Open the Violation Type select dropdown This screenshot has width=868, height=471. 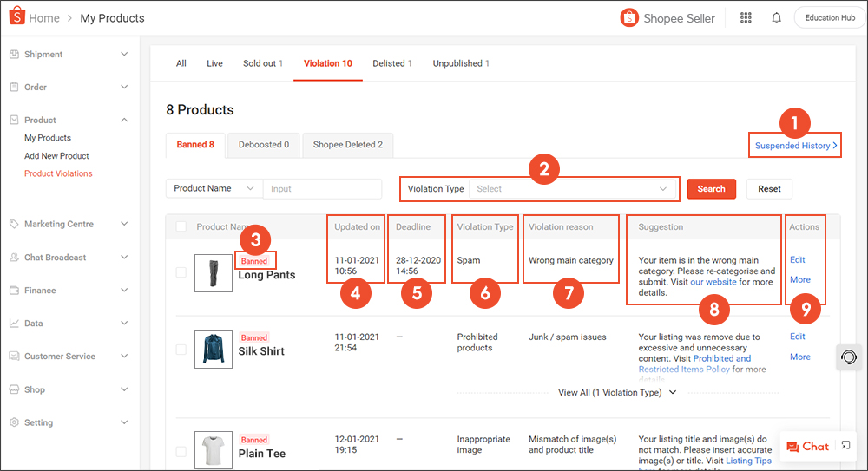[573, 189]
